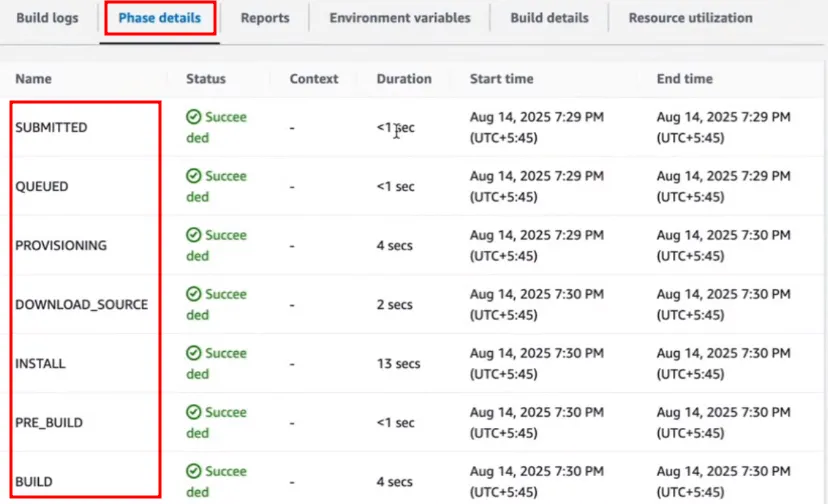Click the Succeeded status text for PROVISIONING

(x=217, y=246)
